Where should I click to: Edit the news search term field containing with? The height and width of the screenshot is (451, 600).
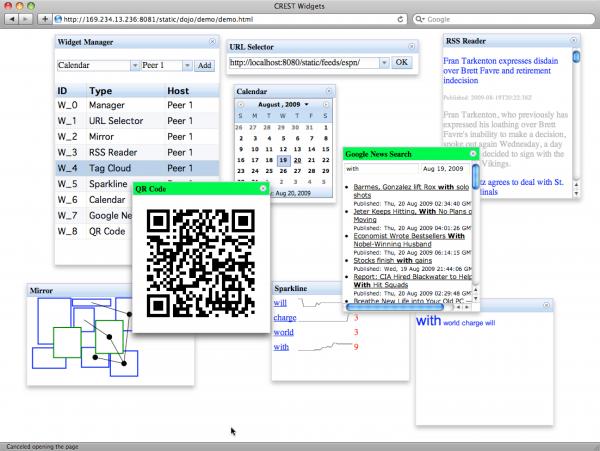[x=381, y=169]
